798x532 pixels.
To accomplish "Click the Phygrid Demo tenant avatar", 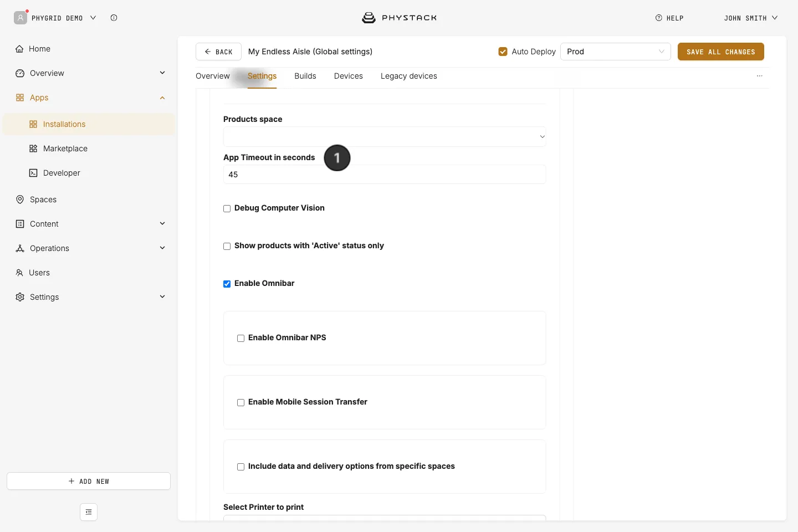I will point(21,18).
